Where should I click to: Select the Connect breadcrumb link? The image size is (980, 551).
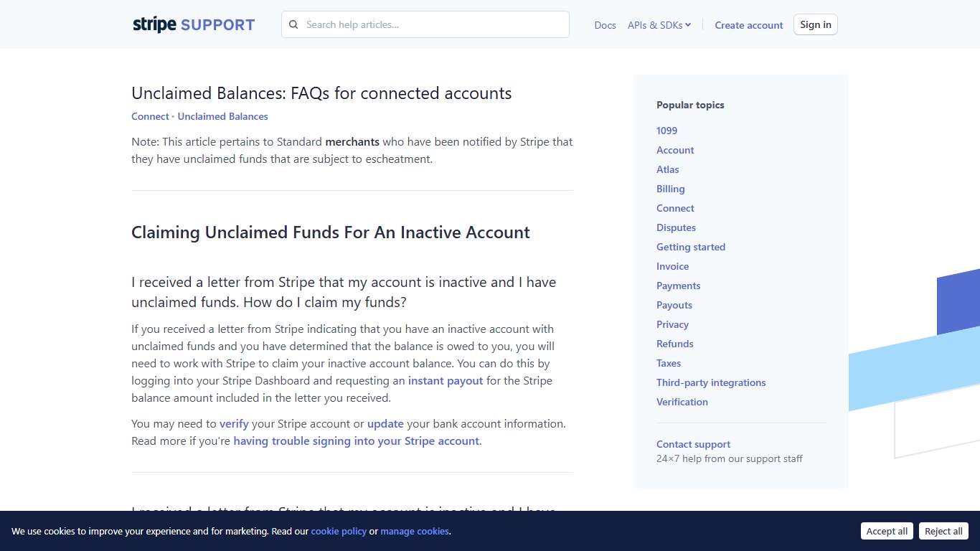pyautogui.click(x=150, y=116)
